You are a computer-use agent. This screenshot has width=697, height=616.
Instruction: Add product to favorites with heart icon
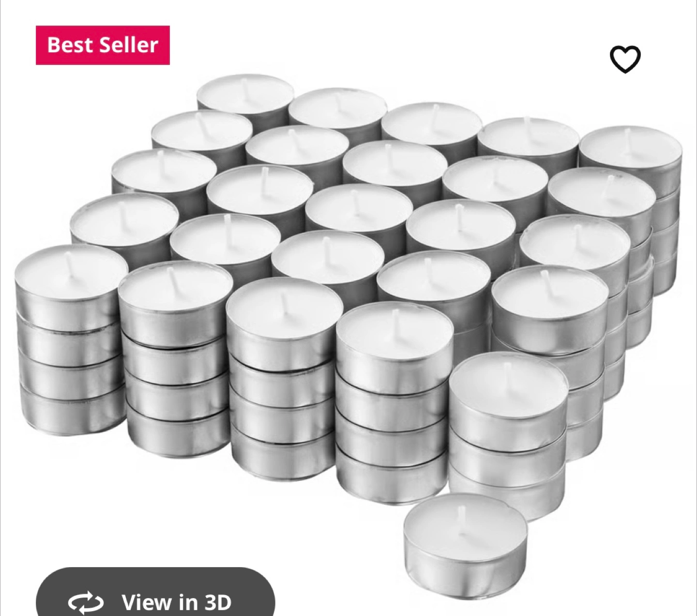[625, 59]
